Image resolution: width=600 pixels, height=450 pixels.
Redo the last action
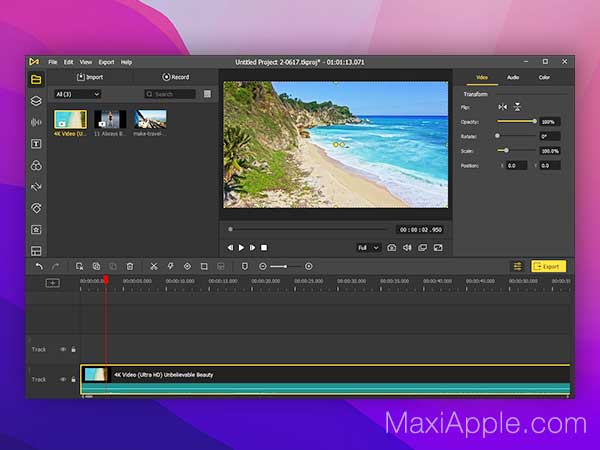click(x=55, y=266)
